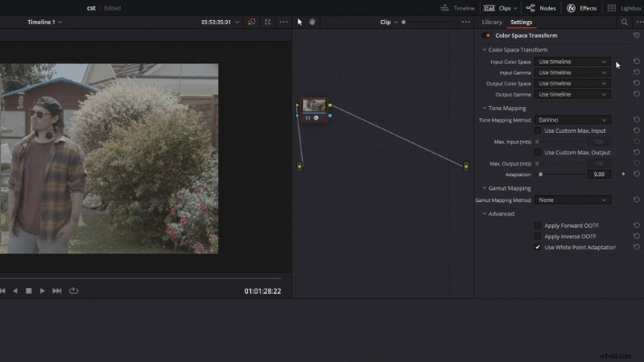Collapse the Gamut Mapping section
This screenshot has width=644, height=362.
coord(485,188)
